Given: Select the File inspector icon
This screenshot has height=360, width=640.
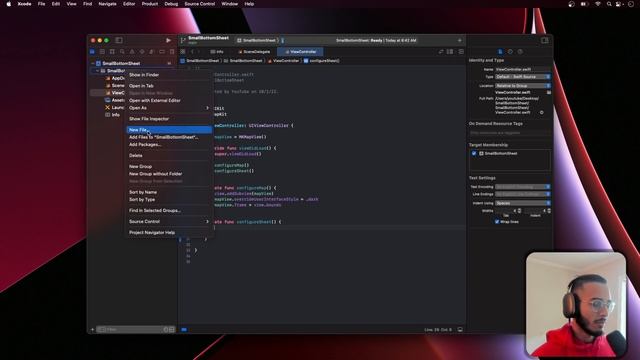Looking at the screenshot, I should click(500, 52).
